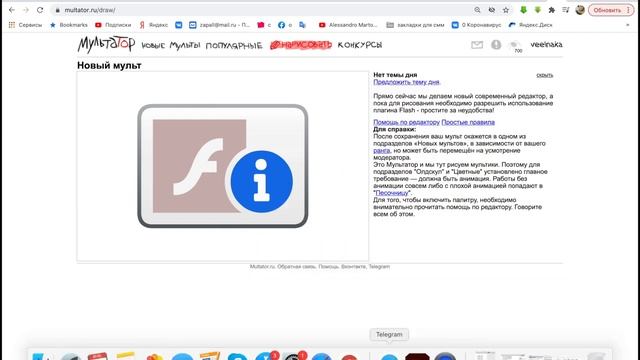Open the Нарисовать menu item
Screen dimensions: 640x360
(301, 45)
